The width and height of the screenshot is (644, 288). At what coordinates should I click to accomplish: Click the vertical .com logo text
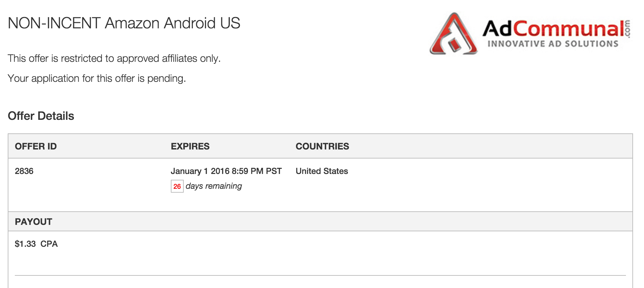(627, 29)
